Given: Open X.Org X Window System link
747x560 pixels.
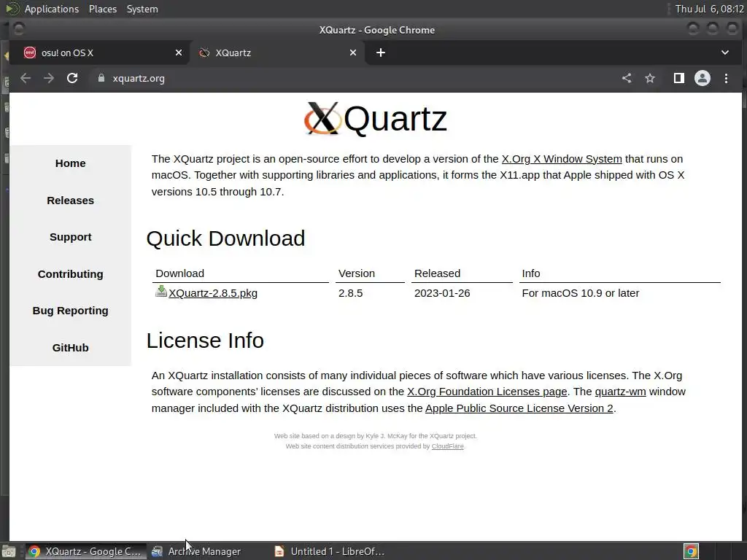Looking at the screenshot, I should 562,158.
